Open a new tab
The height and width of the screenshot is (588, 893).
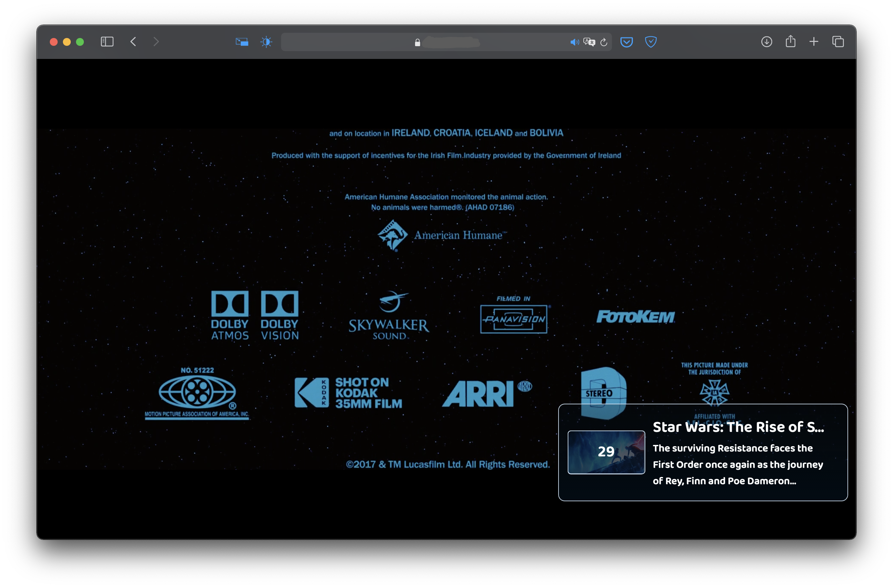coord(814,42)
